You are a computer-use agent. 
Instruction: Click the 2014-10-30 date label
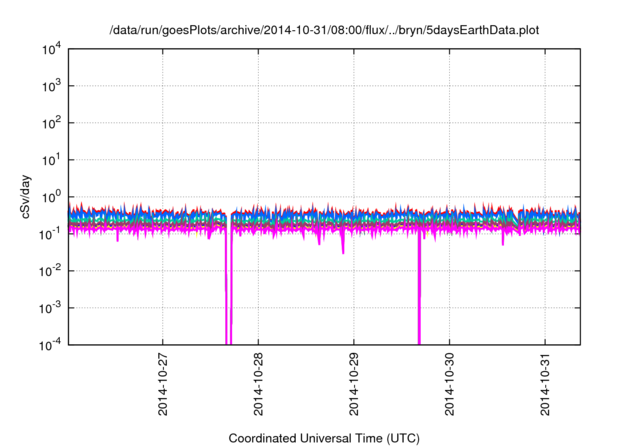449,384
